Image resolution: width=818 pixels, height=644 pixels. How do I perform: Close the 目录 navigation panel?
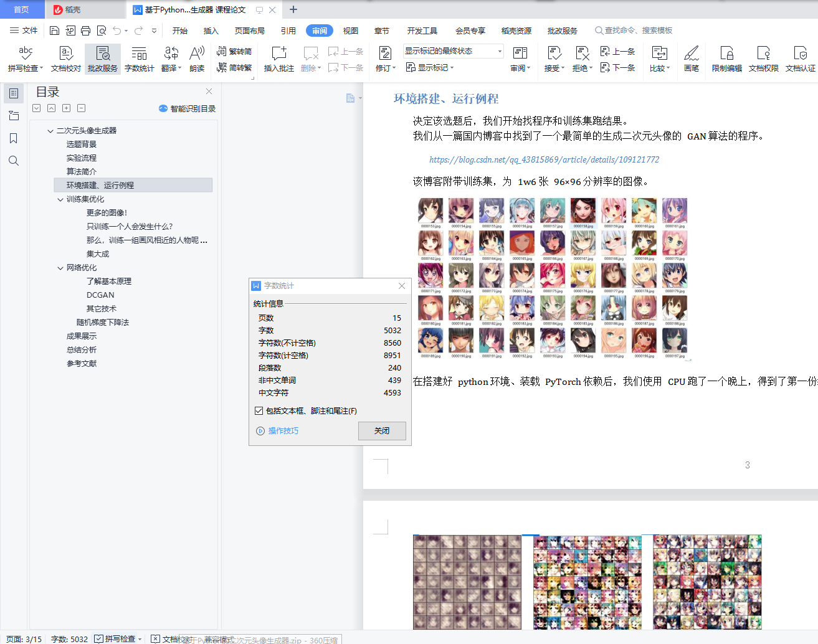(x=209, y=92)
